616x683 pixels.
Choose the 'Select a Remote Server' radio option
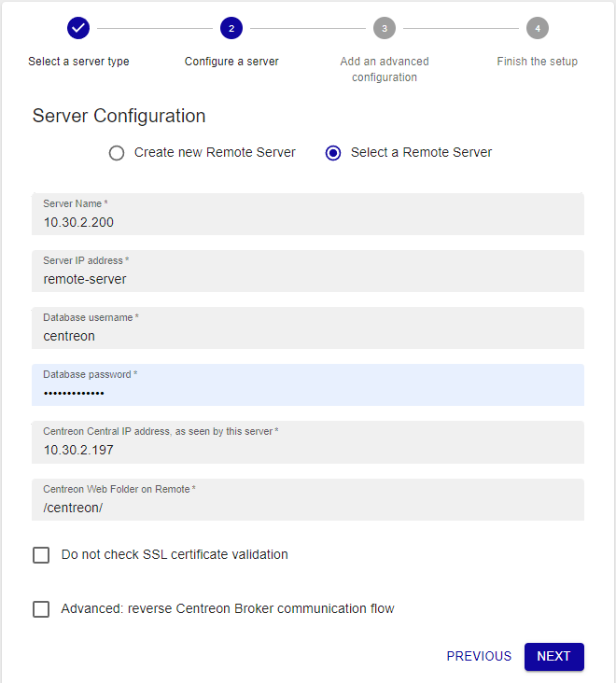tap(333, 153)
